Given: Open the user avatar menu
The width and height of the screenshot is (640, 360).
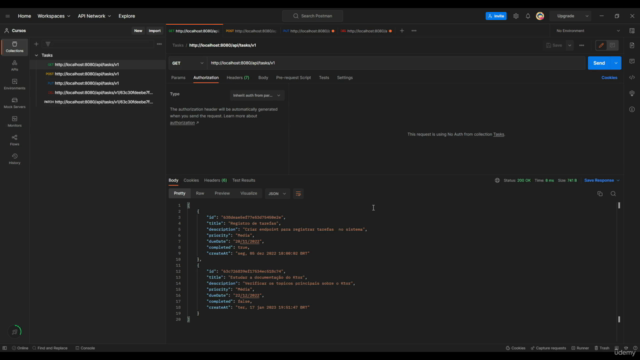Looking at the screenshot, I should coord(540,16).
